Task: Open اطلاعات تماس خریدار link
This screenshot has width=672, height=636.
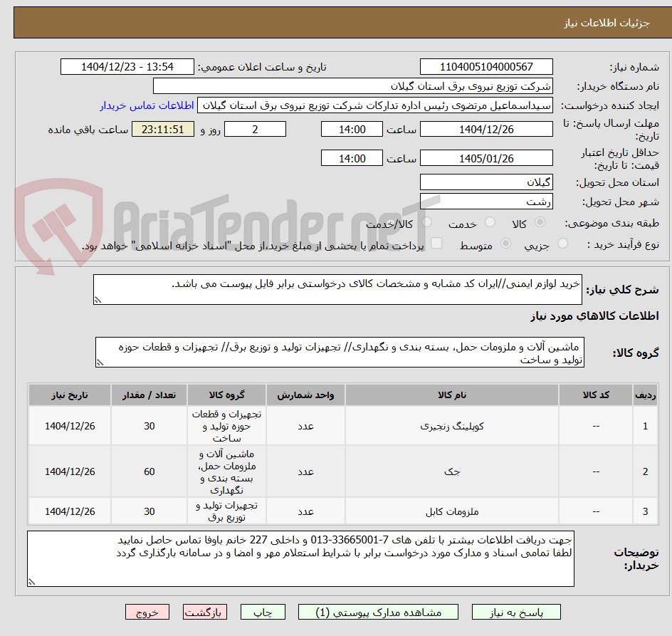Action: [147, 105]
